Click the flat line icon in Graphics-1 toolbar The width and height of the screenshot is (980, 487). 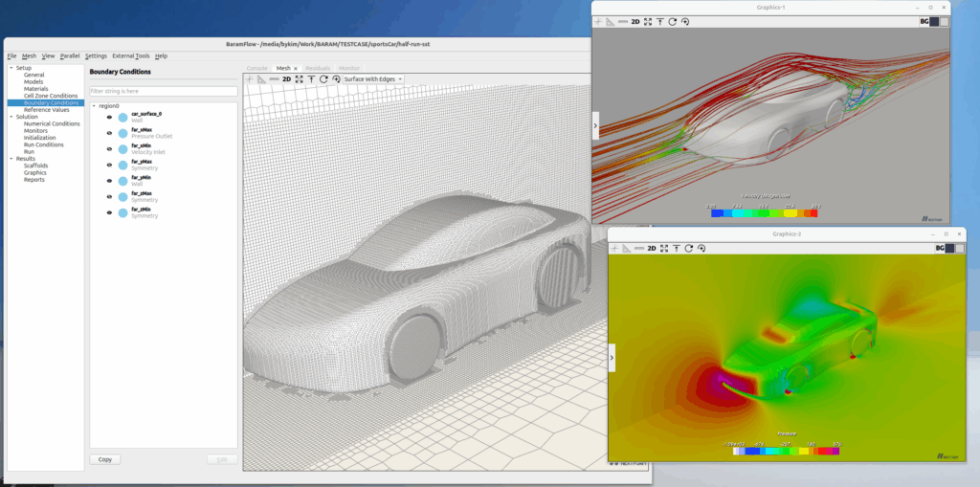pyautogui.click(x=622, y=21)
